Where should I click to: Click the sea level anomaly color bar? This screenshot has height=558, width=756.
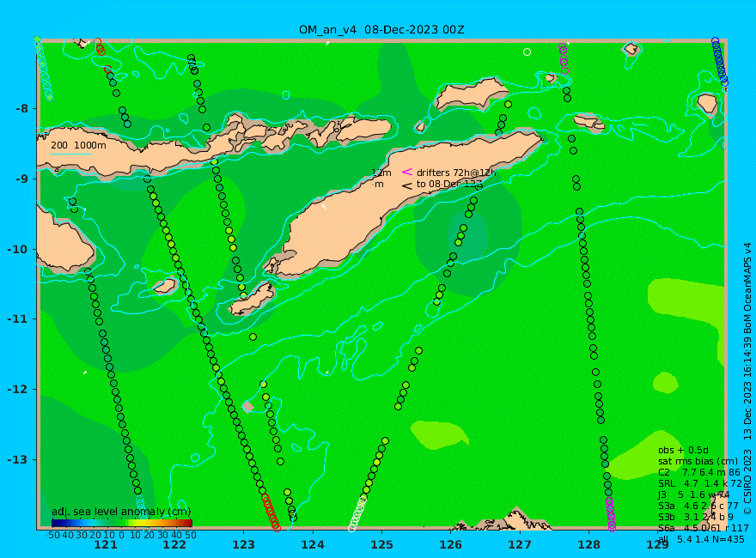pos(122,523)
